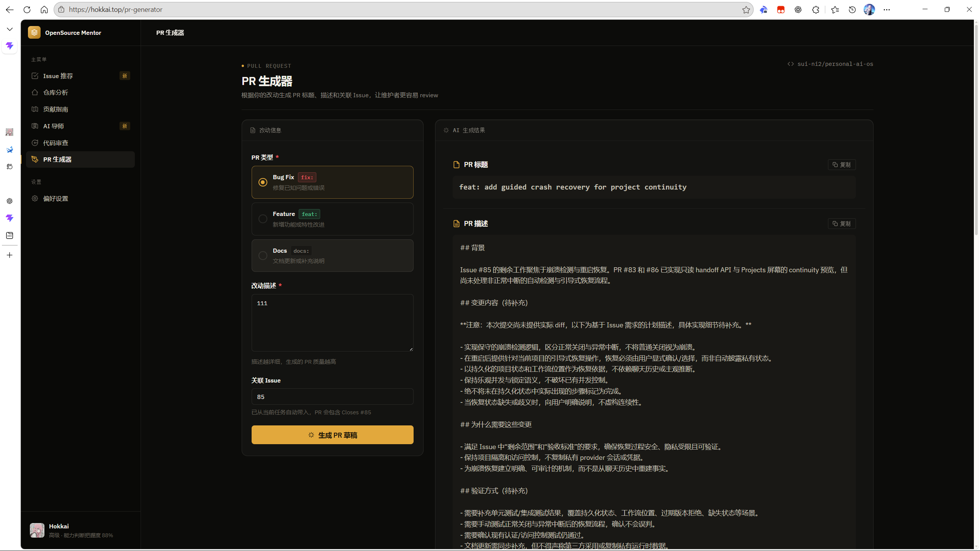Switch to the pink-haired avatar tab
Image resolution: width=980 pixels, height=551 pixels.
click(x=10, y=132)
